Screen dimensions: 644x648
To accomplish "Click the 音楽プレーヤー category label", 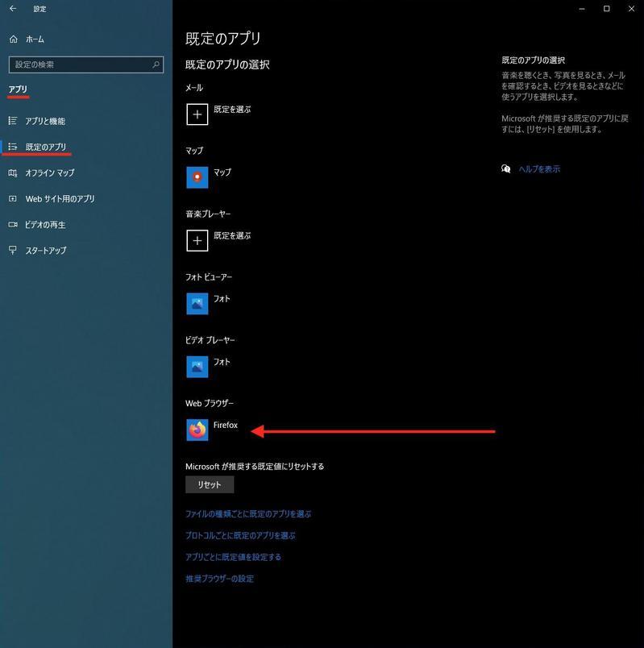I will 208,214.
